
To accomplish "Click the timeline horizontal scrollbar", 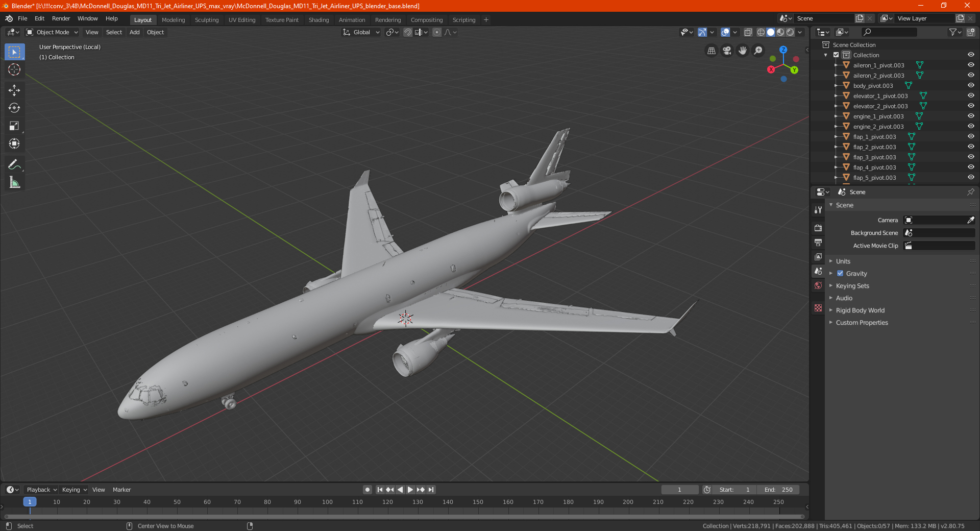I will tap(404, 517).
